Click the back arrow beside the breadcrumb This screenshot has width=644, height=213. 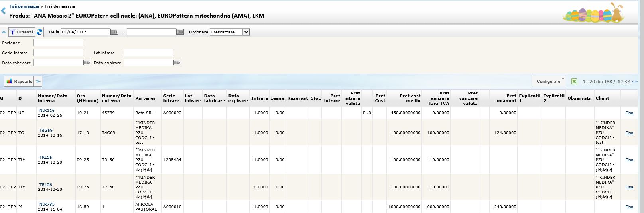point(3,11)
